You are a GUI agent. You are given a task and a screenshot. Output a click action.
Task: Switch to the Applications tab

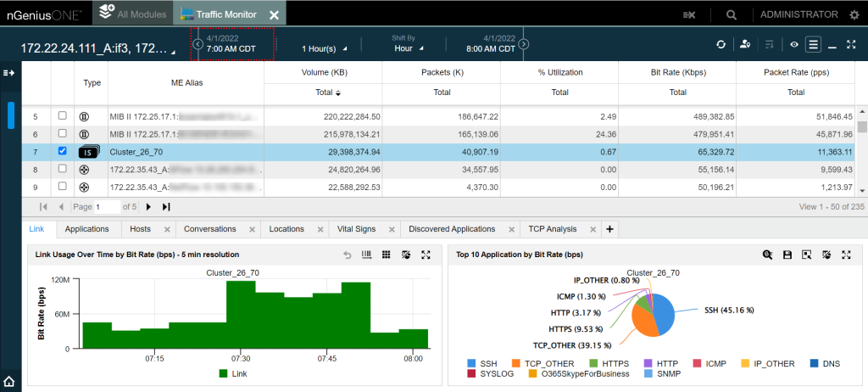coord(86,229)
